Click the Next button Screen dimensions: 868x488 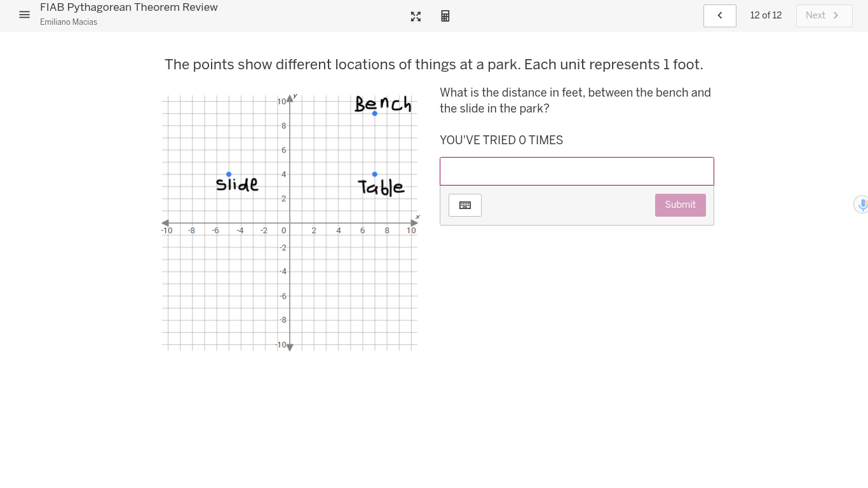(824, 15)
